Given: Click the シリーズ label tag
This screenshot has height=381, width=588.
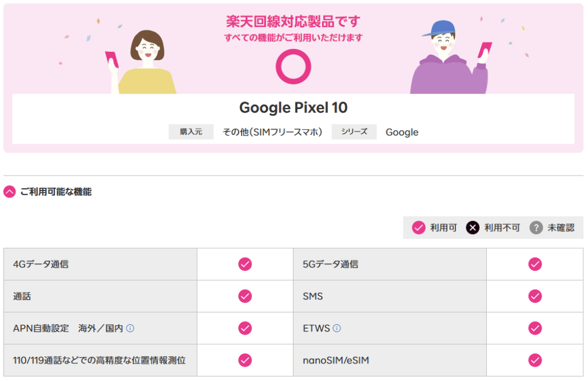Looking at the screenshot, I should pos(354,132).
